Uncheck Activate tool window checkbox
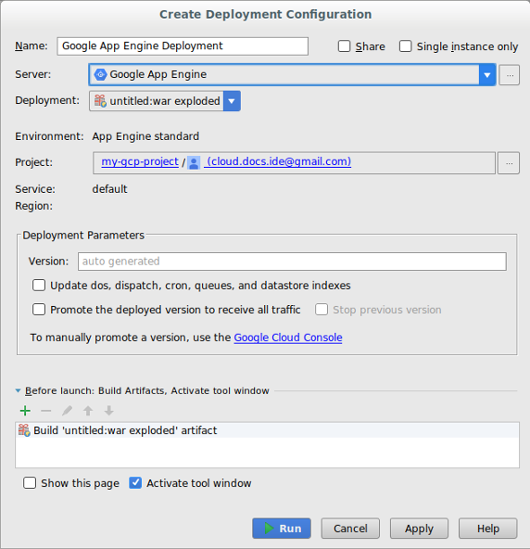The height and width of the screenshot is (549, 530). (x=135, y=483)
